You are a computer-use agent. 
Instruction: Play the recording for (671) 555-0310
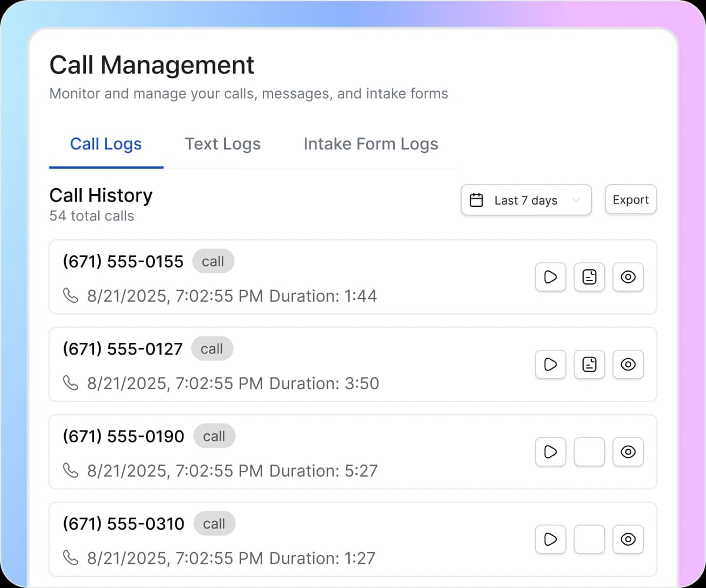coord(550,539)
